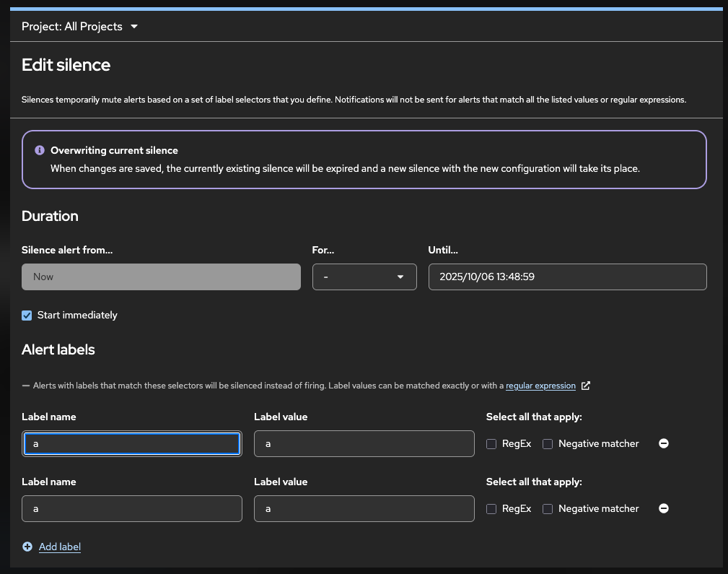Click the plus circle icon beside Add label
Screen dimensions: 728x574
click(x=27, y=547)
